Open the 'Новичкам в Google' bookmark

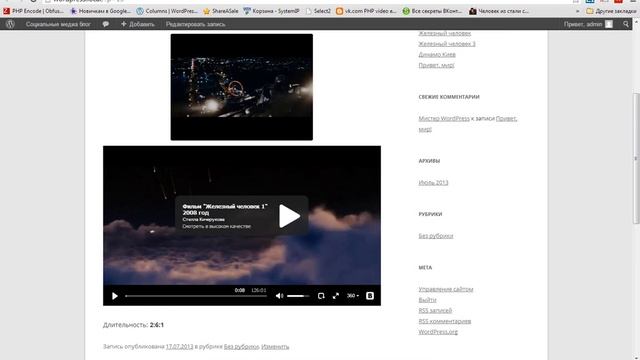[100, 11]
